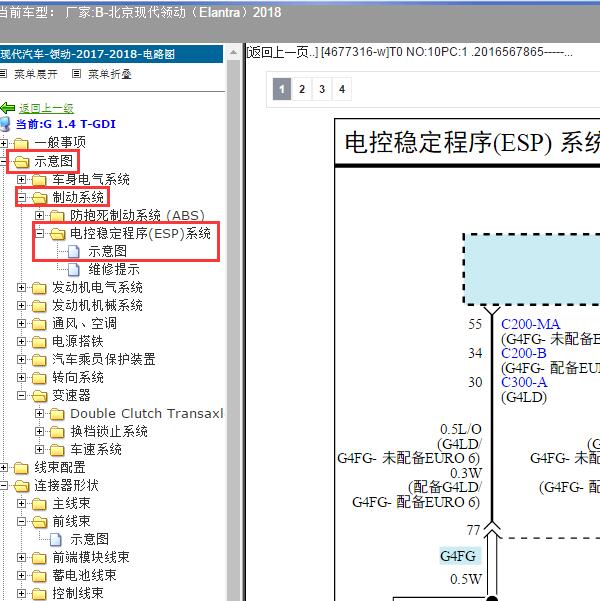Click the 转向系统 folder icon
This screenshot has width=600, height=601.
tap(39, 378)
